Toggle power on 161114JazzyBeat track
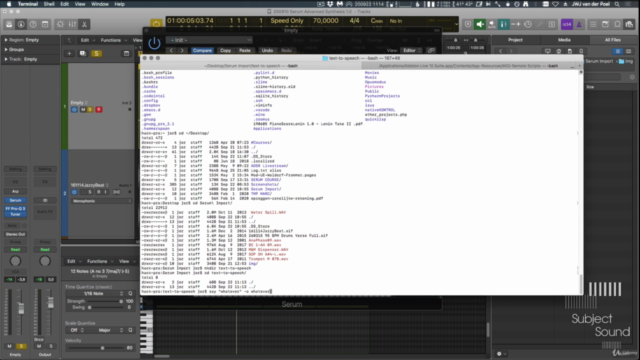Image resolution: width=640 pixels, height=360 pixels. click(74, 192)
